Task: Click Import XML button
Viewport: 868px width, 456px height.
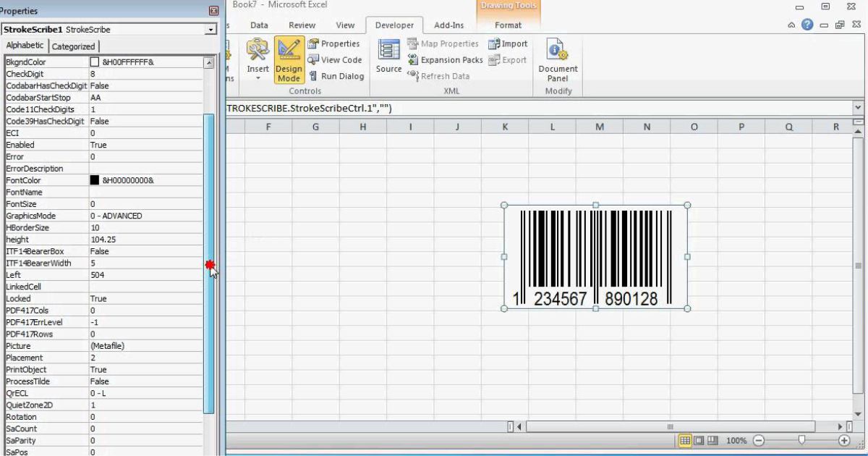Action: click(508, 44)
